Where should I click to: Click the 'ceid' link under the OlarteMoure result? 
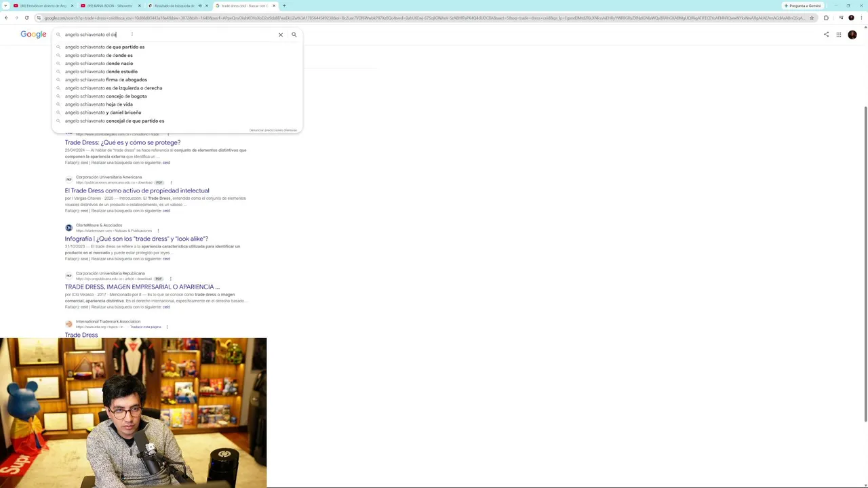(166, 259)
